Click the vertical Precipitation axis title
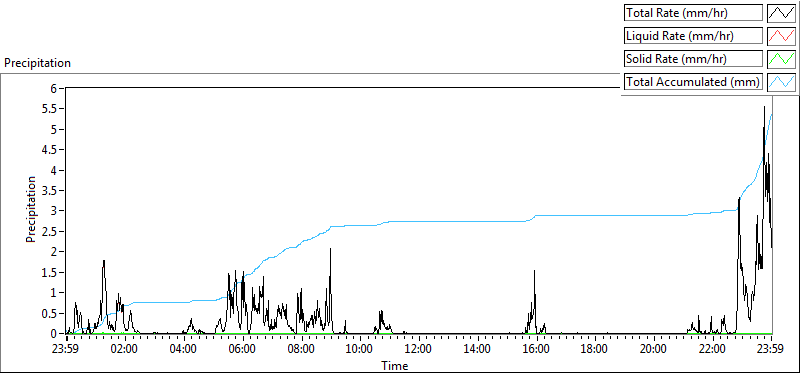Screen dimensions: 800x373 [x=31, y=209]
